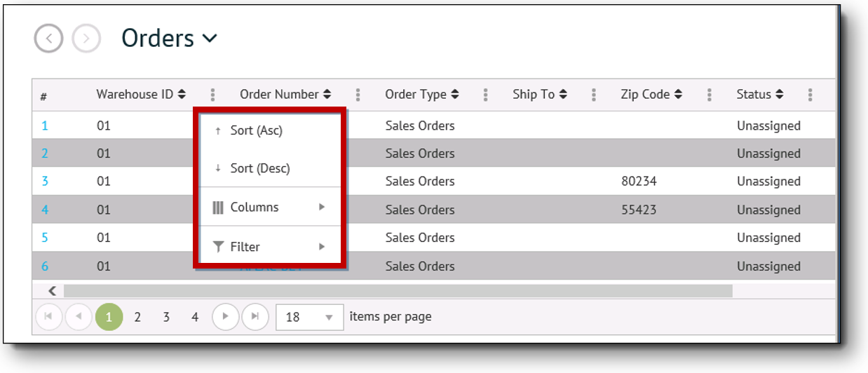Open the Order Number column options menu
868x373 pixels.
pos(358,95)
